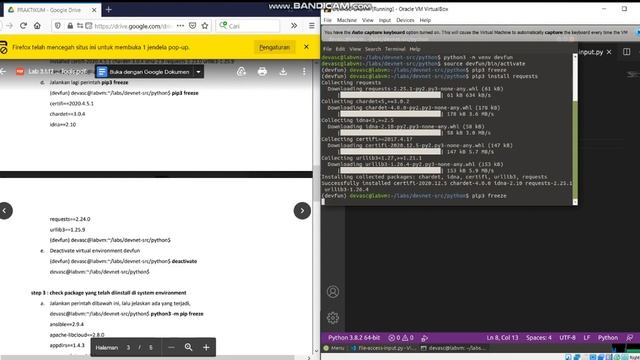Print the PDF document

click(x=262, y=72)
